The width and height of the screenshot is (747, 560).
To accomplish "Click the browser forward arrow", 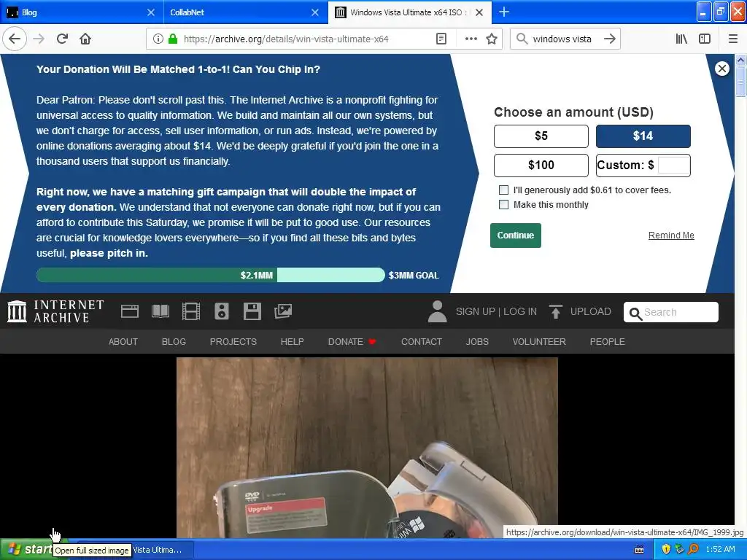I will tap(39, 39).
